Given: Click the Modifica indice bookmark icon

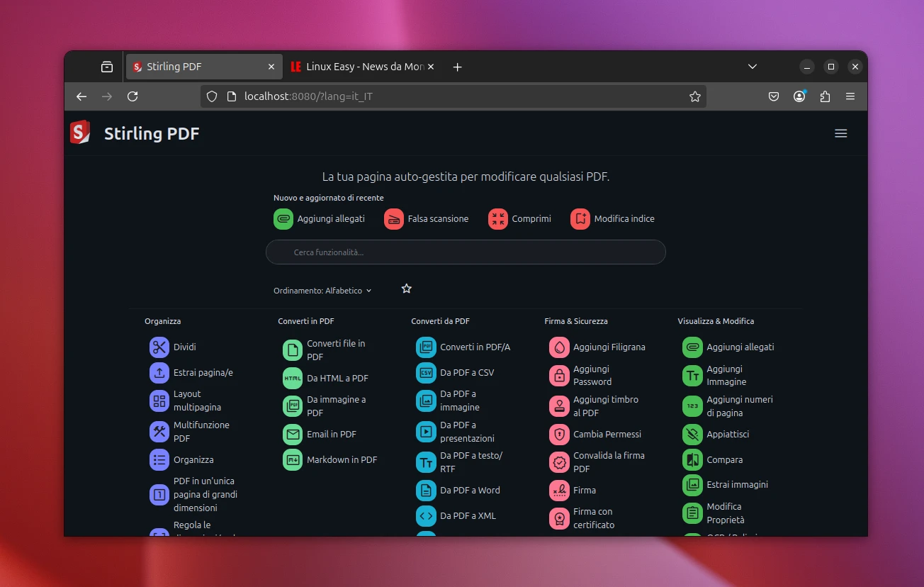Looking at the screenshot, I should [x=580, y=219].
